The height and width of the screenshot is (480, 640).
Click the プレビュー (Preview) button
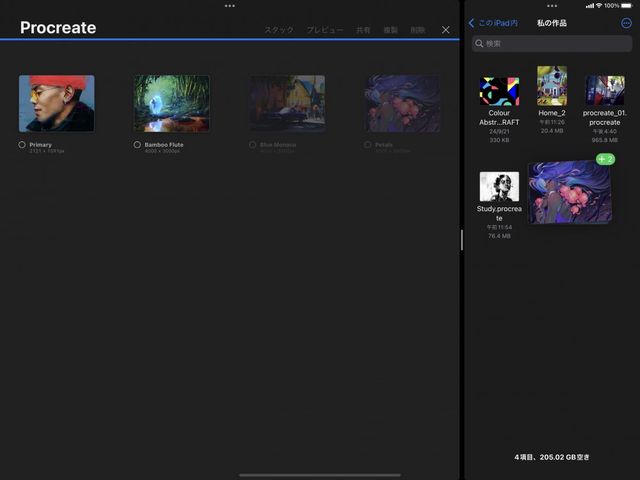pos(325,30)
